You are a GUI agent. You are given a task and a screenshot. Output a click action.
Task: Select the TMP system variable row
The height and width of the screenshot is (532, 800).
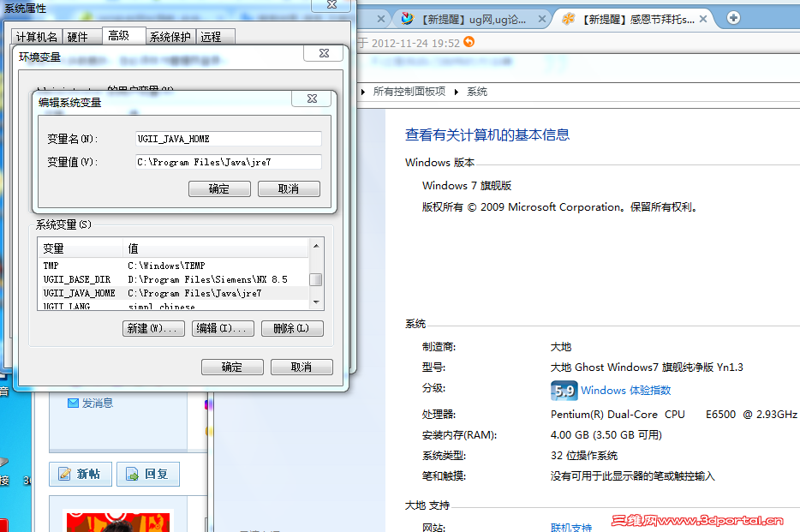pyautogui.click(x=174, y=266)
